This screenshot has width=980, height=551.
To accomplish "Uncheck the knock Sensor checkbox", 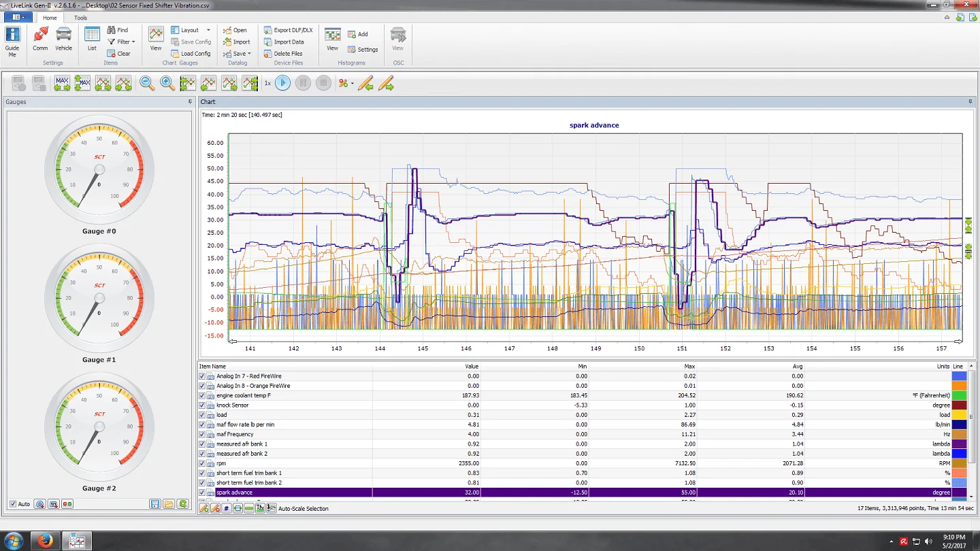I will click(202, 405).
